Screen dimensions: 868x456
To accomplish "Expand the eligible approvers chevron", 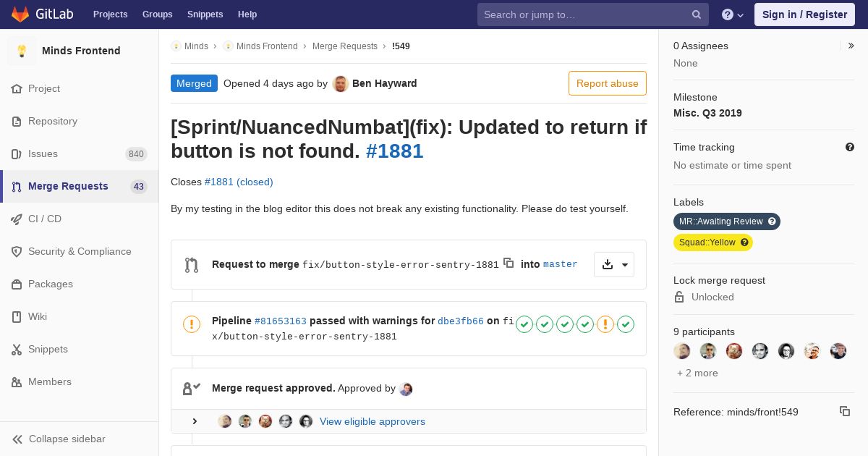I will (x=195, y=421).
